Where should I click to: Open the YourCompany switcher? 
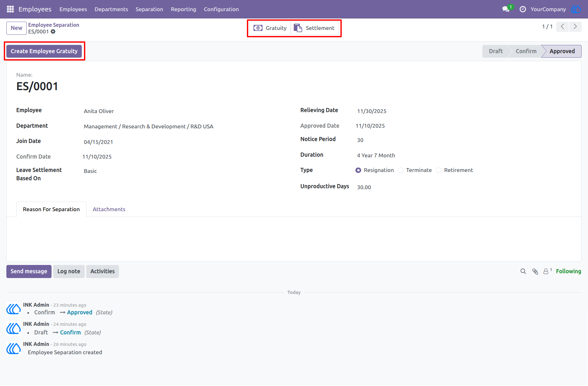click(x=548, y=9)
